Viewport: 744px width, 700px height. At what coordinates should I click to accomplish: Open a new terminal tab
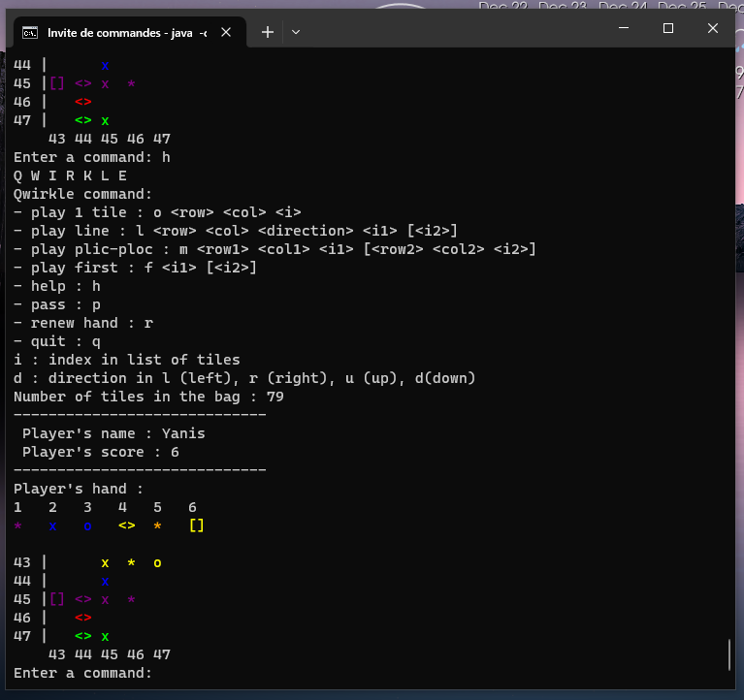[x=268, y=32]
